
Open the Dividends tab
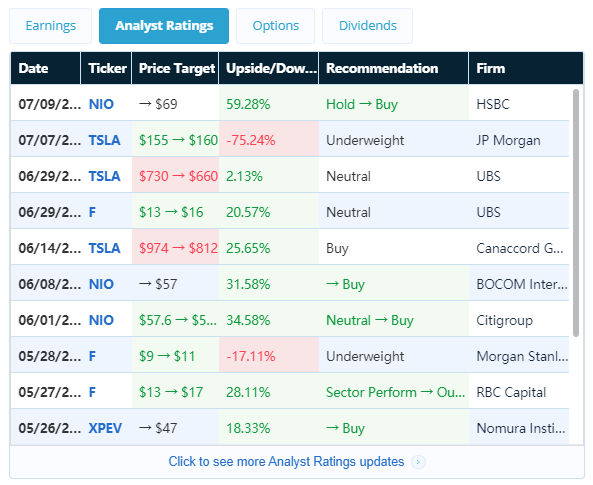tap(367, 26)
